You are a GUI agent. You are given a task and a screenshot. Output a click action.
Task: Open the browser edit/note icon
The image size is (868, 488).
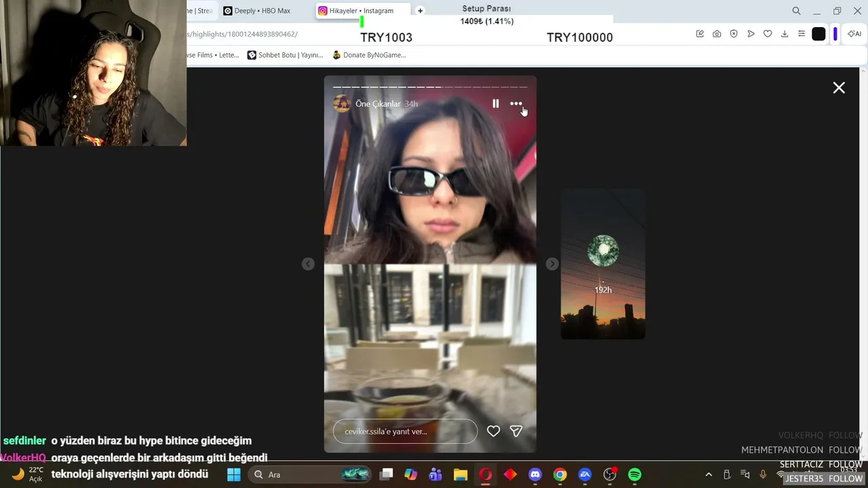[700, 34]
